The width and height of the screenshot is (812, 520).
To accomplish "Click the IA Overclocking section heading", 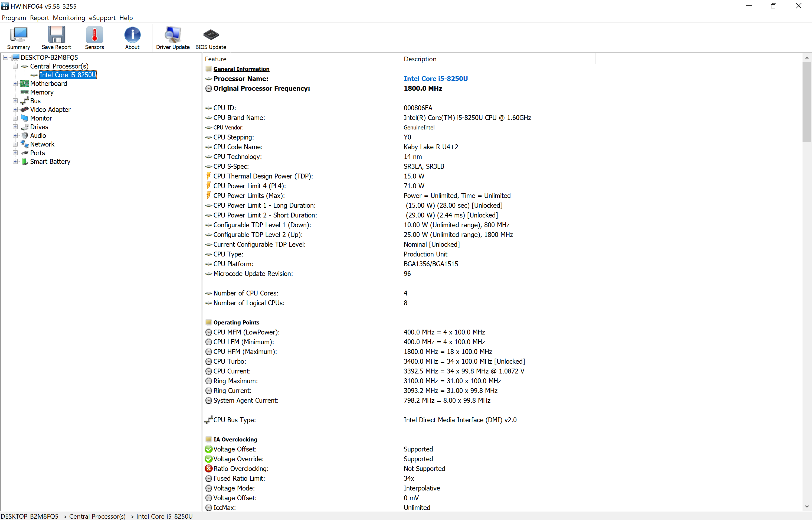I will [235, 439].
